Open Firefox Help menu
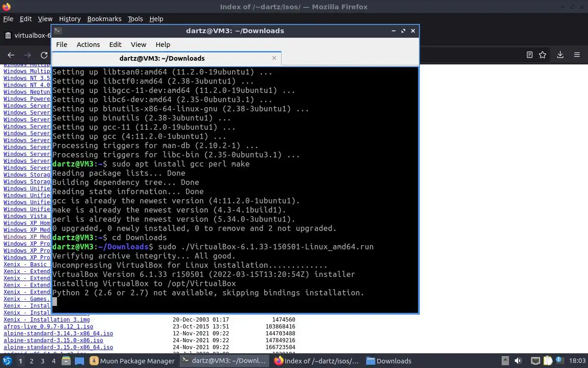Viewport: 588px width, 368px height. coord(156,19)
